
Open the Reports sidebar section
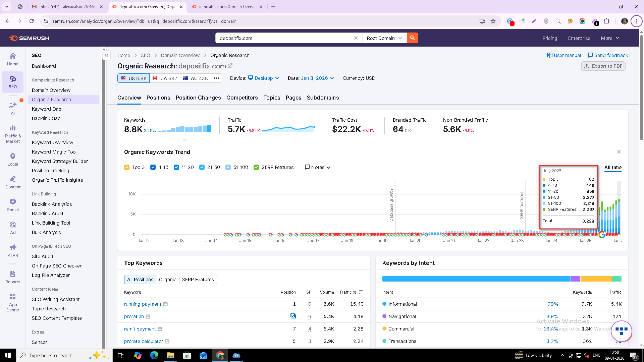(13, 277)
